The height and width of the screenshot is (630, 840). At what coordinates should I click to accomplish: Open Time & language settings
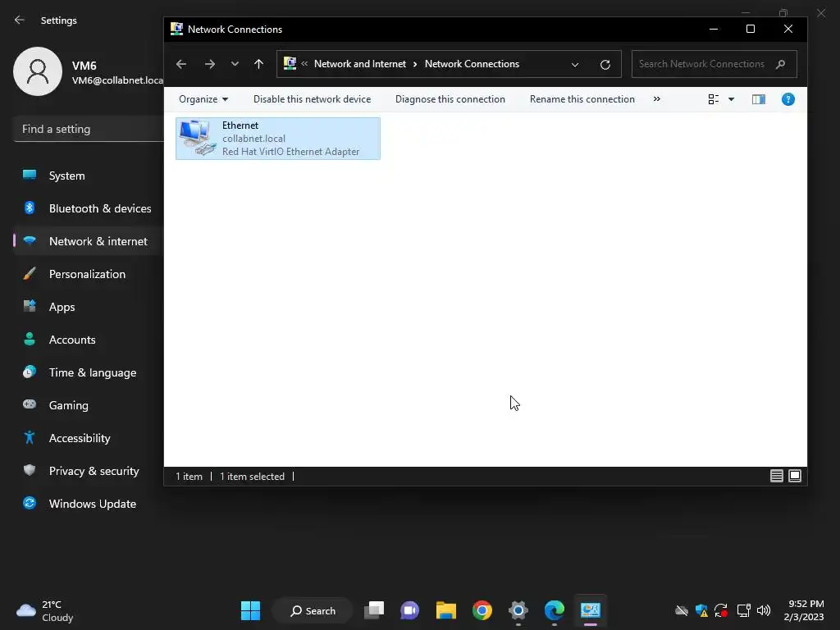coord(89,372)
